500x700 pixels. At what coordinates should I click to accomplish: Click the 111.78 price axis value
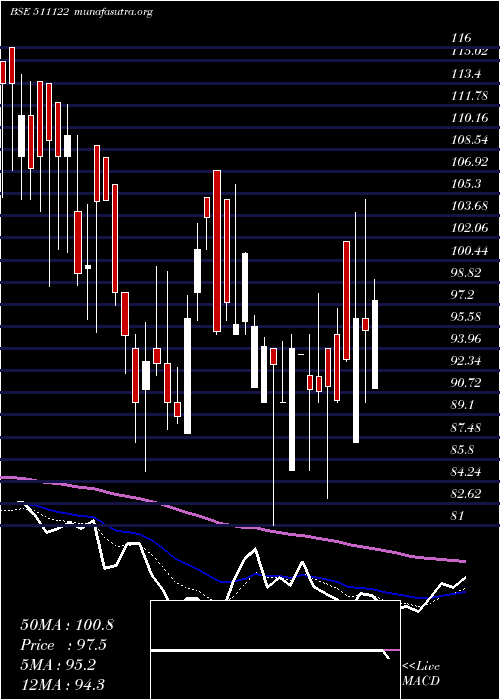[x=470, y=96]
